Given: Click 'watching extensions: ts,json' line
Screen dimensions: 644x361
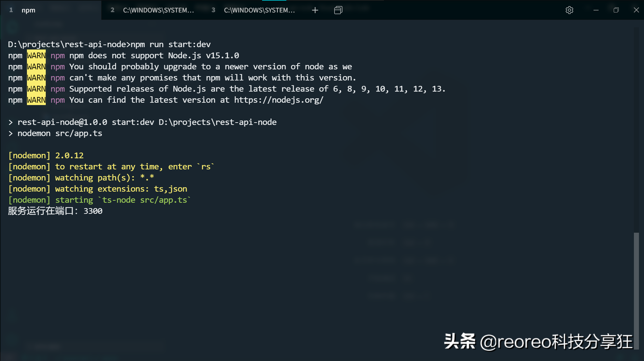Looking at the screenshot, I should click(98, 189).
